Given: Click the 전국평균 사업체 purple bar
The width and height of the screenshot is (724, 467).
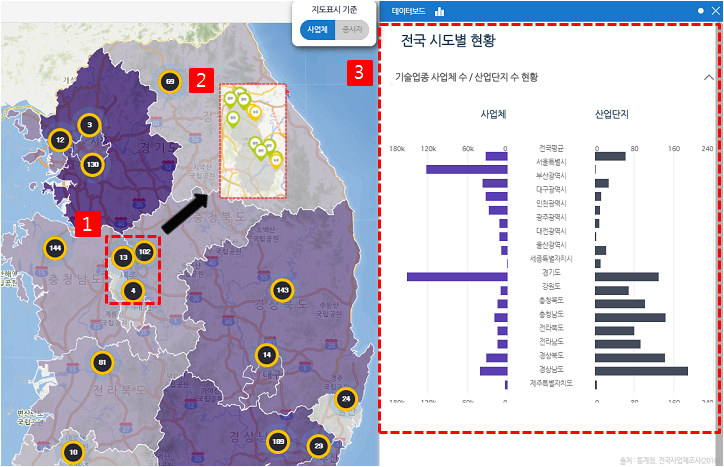Looking at the screenshot, I should point(496,156).
